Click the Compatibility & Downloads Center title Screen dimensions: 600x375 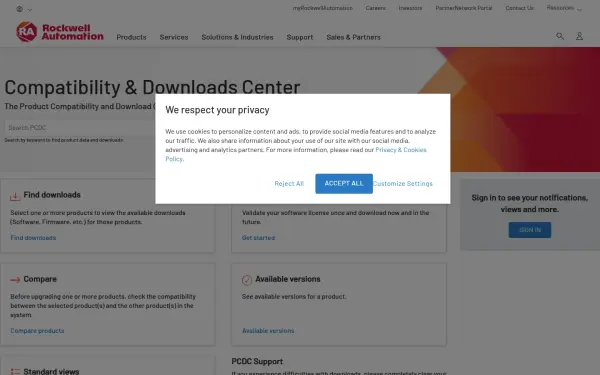point(152,87)
